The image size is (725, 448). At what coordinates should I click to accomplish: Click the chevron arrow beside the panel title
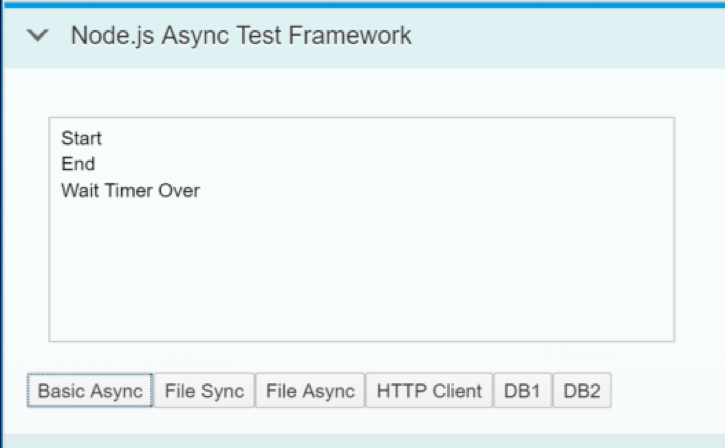[x=37, y=35]
